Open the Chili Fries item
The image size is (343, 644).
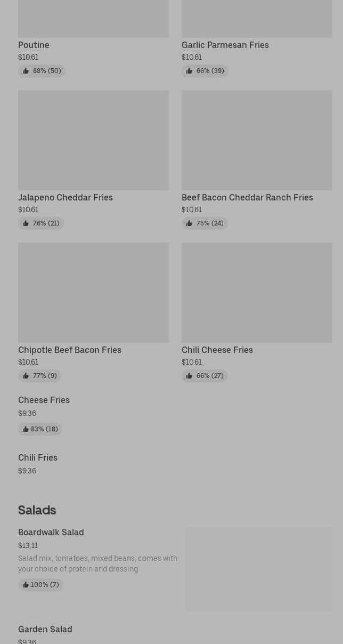(38, 457)
